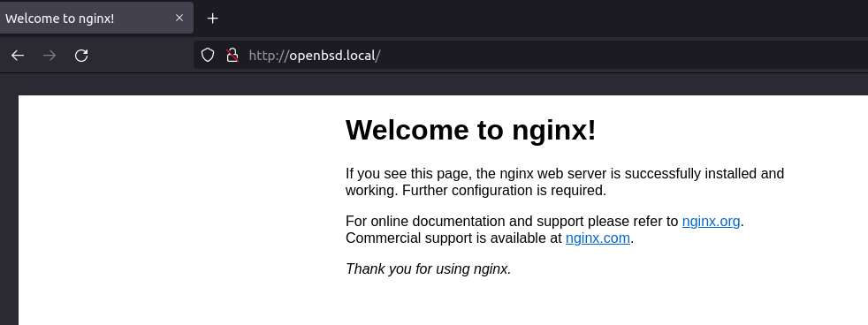Image resolution: width=868 pixels, height=325 pixels.
Task: Open the nginx.org link
Action: click(x=711, y=221)
